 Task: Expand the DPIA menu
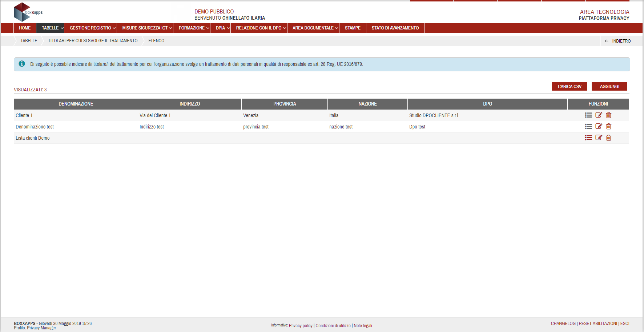tap(221, 28)
